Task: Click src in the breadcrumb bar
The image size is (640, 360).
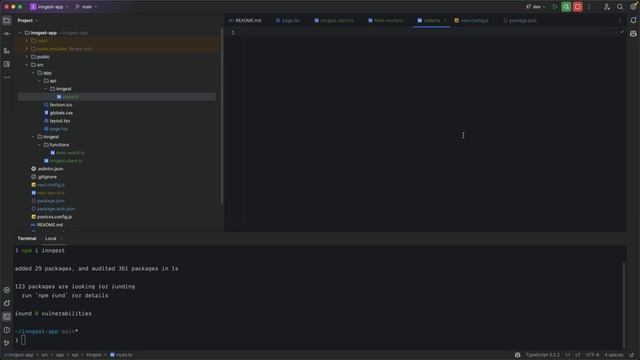Action: [x=44, y=355]
